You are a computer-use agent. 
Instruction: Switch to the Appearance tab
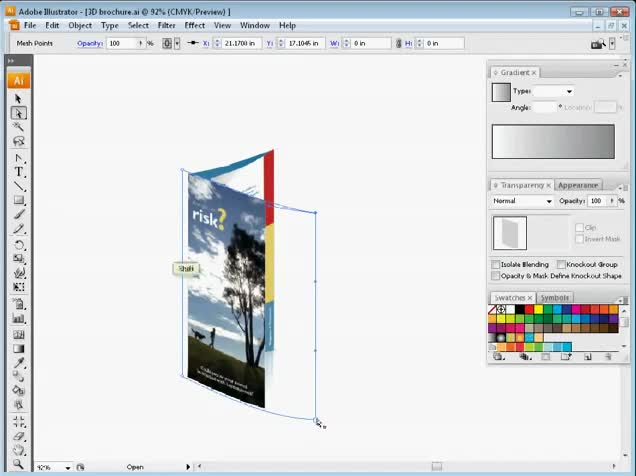pos(578,185)
